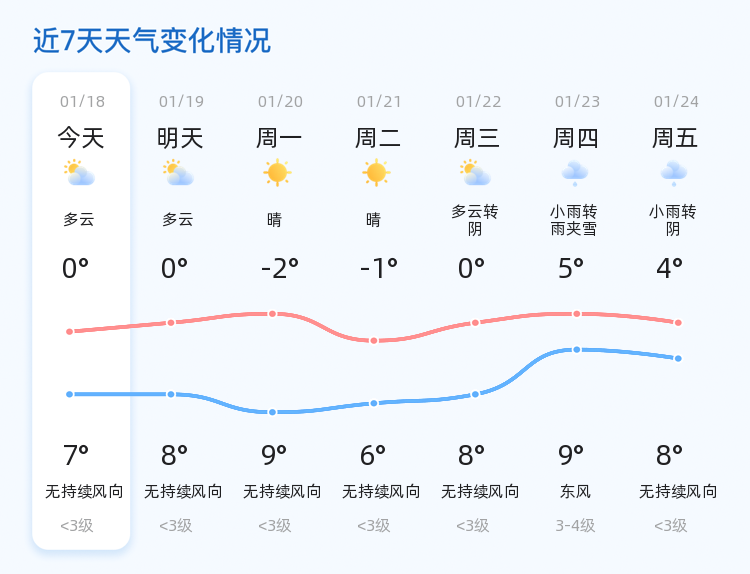Screen dimensions: 750x574
Task: Click the 01/20 date label
Action: [x=280, y=102]
